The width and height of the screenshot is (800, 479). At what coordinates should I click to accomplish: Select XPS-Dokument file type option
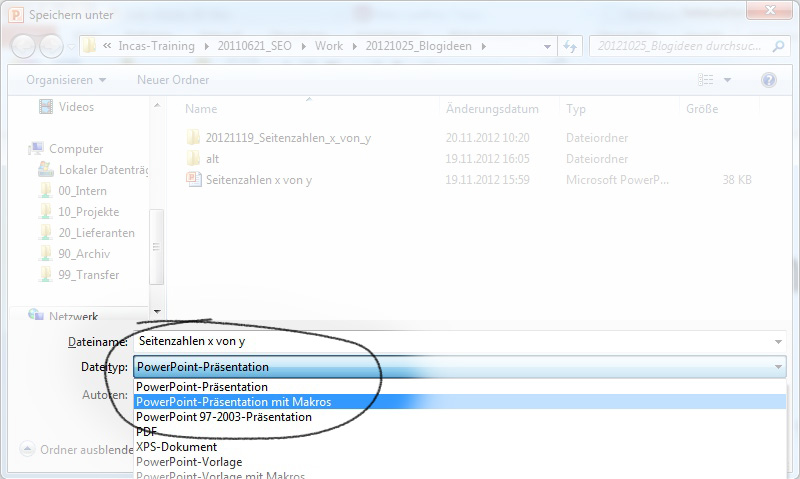pyautogui.click(x=460, y=447)
